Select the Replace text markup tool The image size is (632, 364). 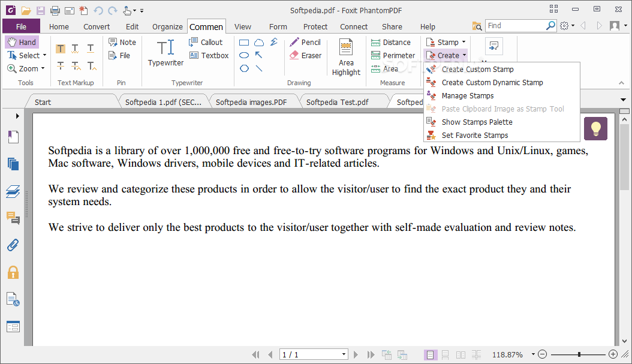[76, 65]
